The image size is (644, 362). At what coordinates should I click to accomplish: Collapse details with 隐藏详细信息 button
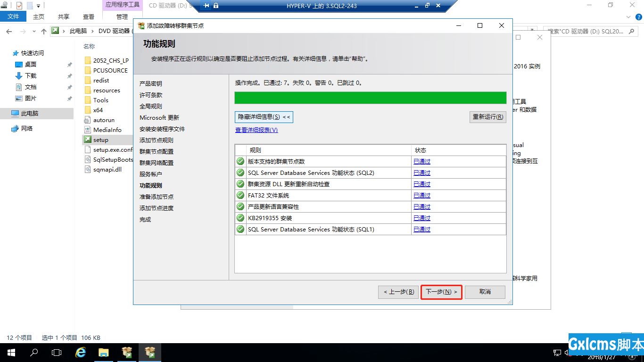click(264, 117)
